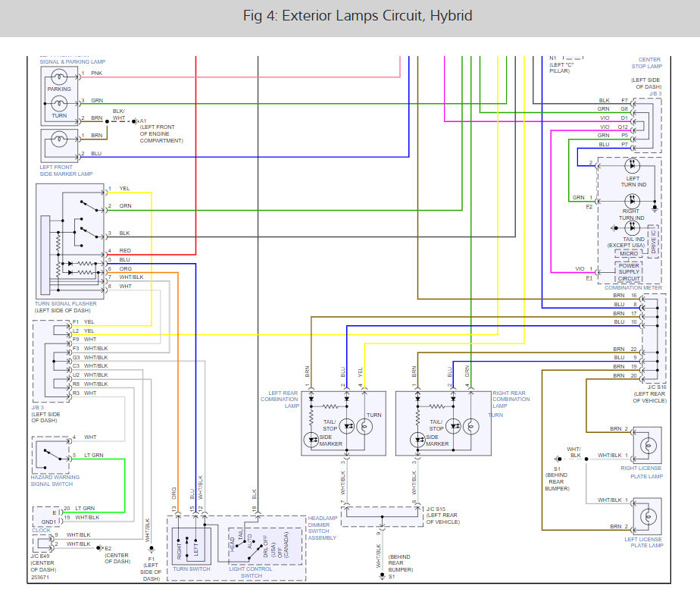Click the TAIL IND LED symbol
700x608 pixels.
[632, 228]
